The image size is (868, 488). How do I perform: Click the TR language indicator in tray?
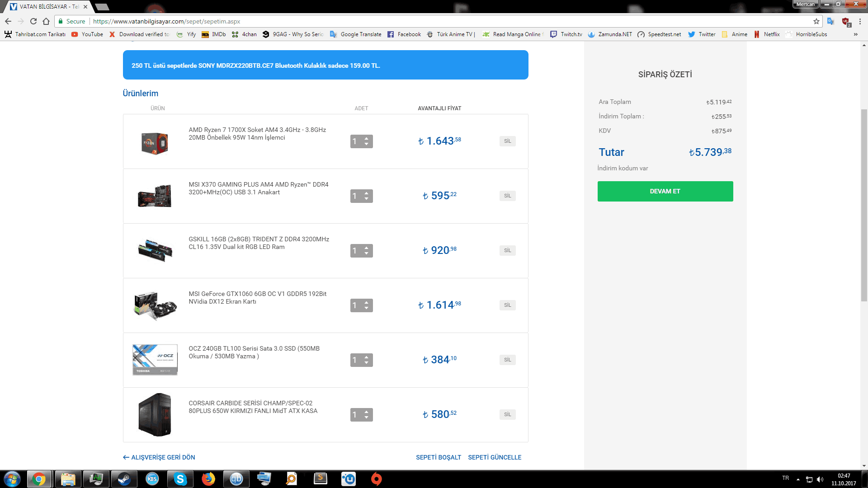pos(786,478)
